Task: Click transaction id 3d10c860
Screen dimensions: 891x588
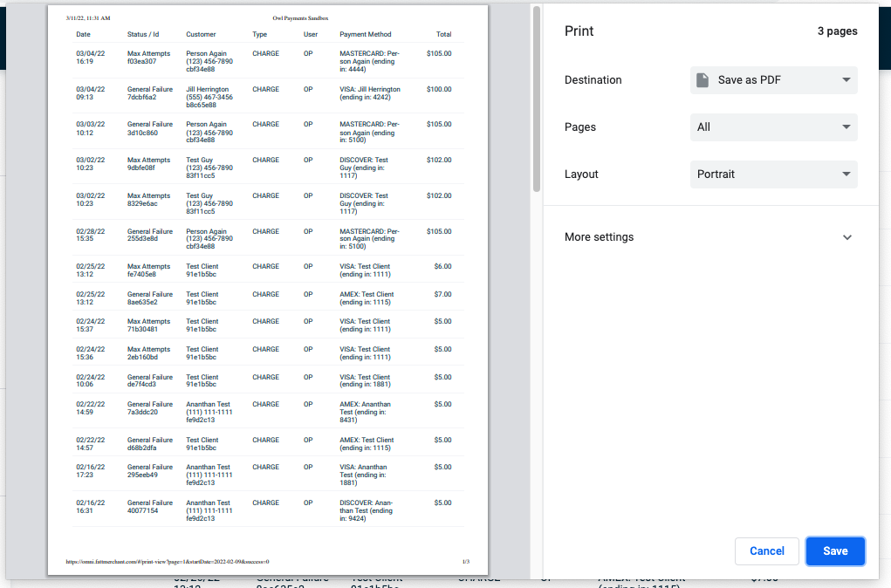Action: click(142, 133)
